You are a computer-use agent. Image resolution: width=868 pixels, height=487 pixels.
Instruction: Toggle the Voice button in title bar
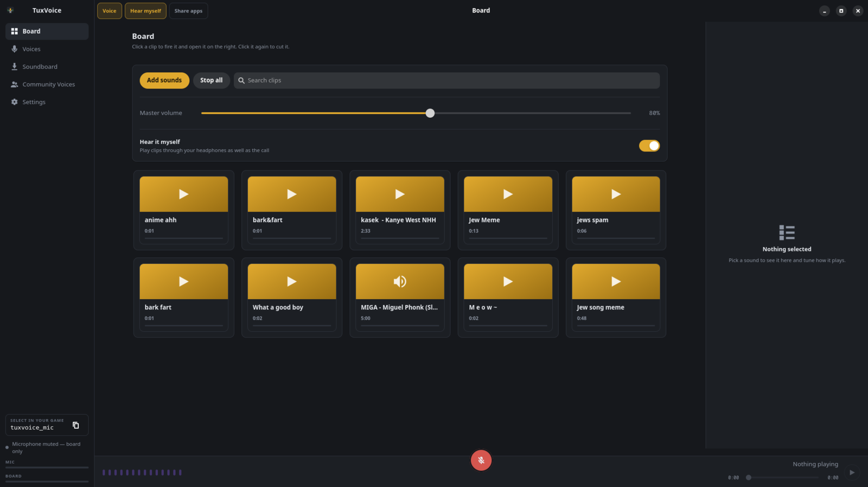click(110, 11)
